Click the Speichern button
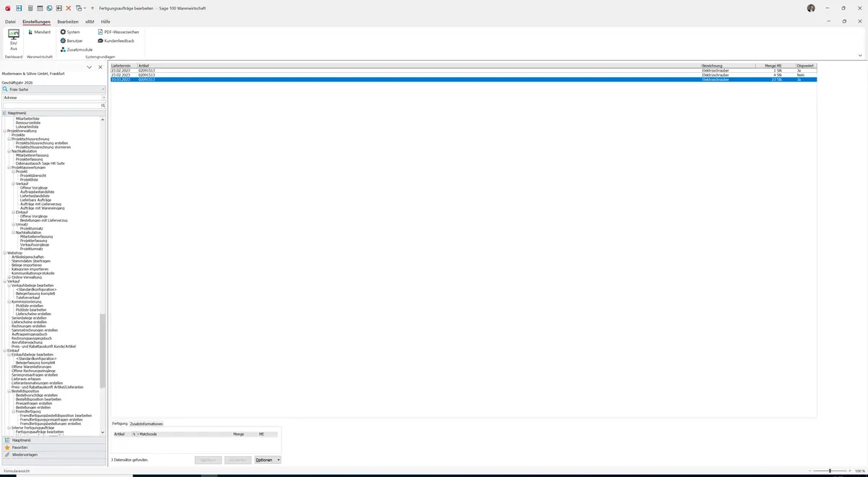Image resolution: width=868 pixels, height=477 pixels. click(208, 460)
